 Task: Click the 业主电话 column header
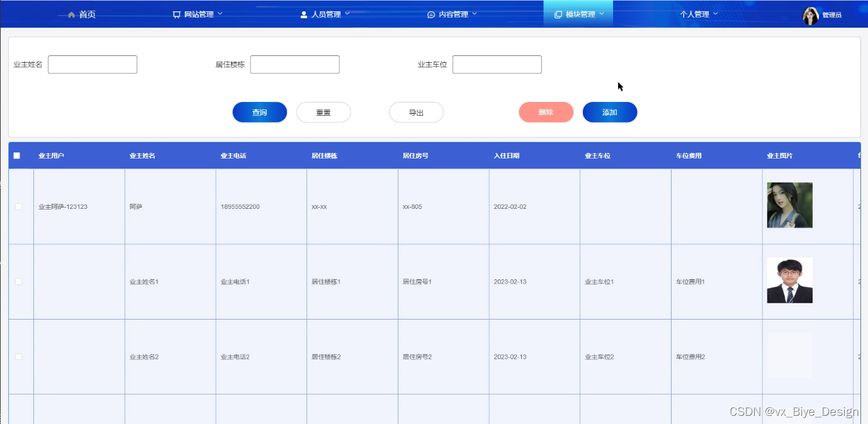[x=233, y=155]
